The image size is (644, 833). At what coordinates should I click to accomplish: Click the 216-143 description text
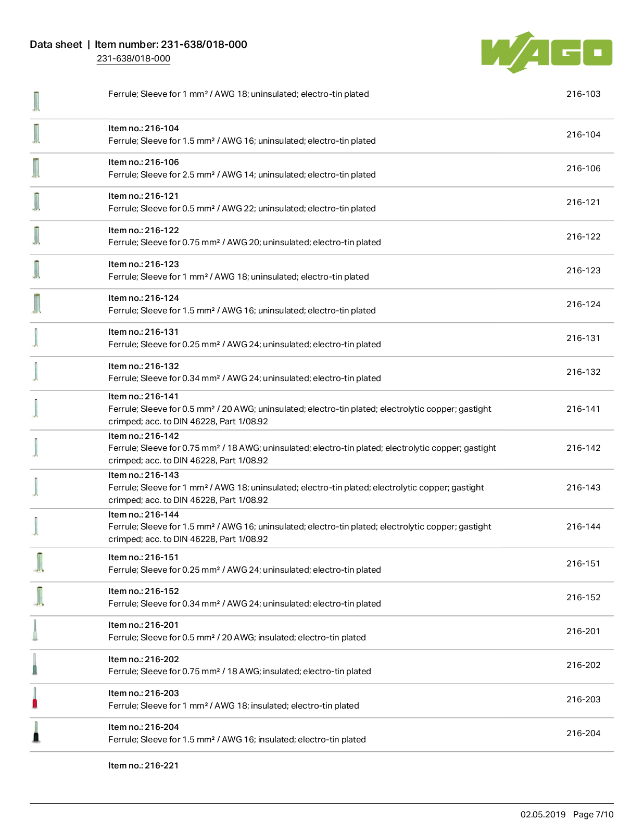point(296,494)
